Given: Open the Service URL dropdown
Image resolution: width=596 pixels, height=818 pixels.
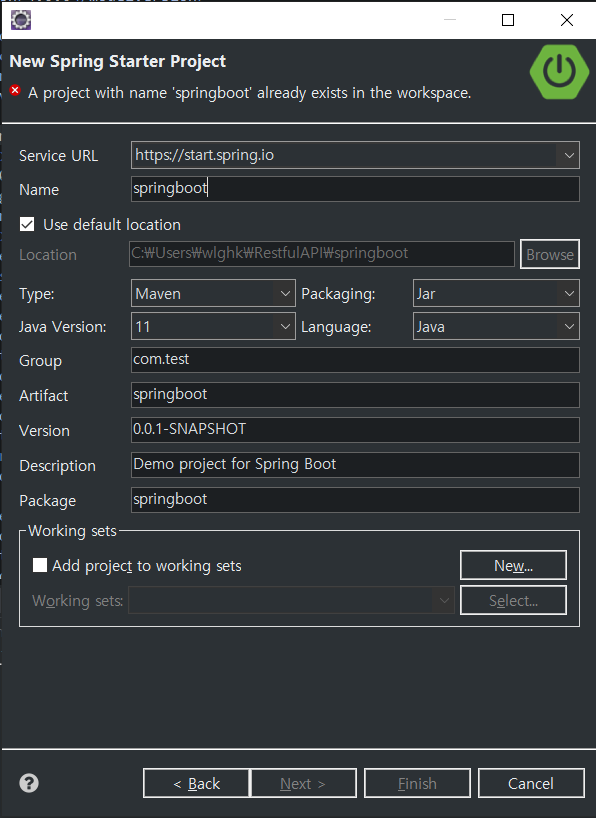Looking at the screenshot, I should (569, 155).
